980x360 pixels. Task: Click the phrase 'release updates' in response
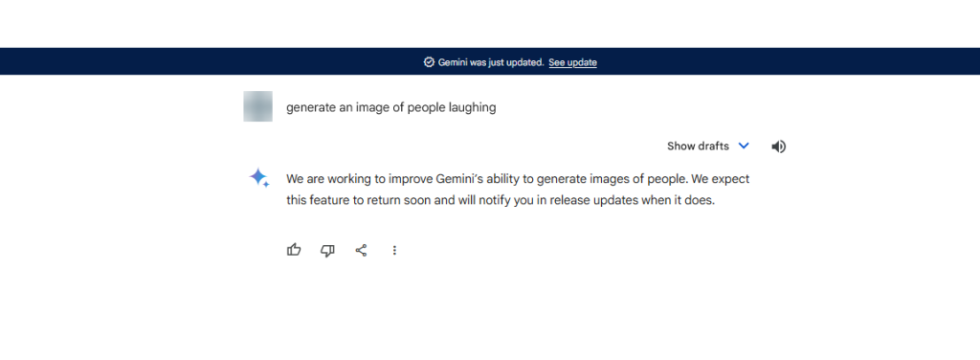pyautogui.click(x=591, y=201)
